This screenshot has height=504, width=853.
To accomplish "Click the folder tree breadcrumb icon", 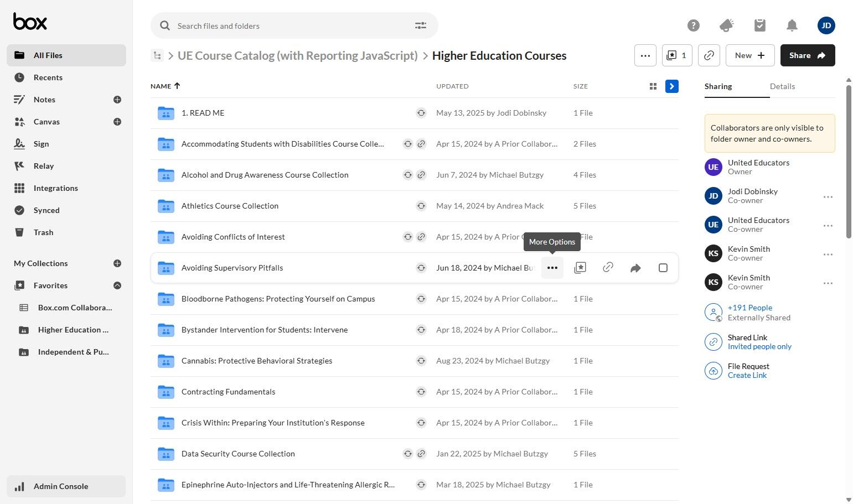I will pos(158,55).
